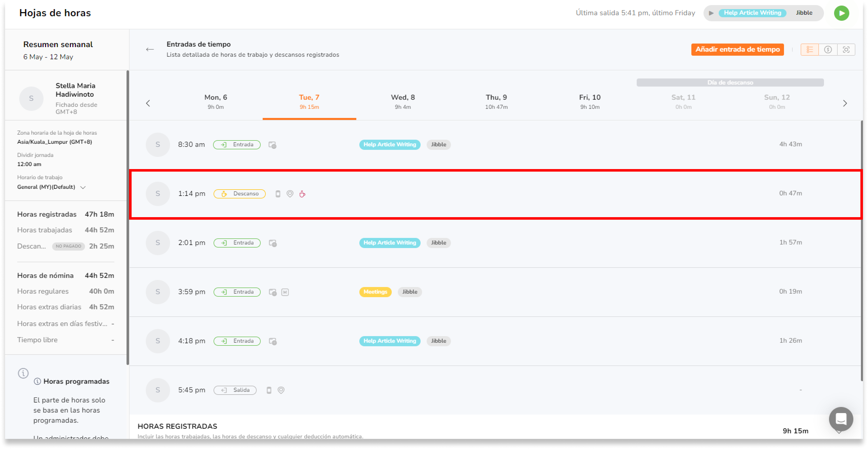
Task: Switch to the face scan view toggle
Action: pos(846,50)
